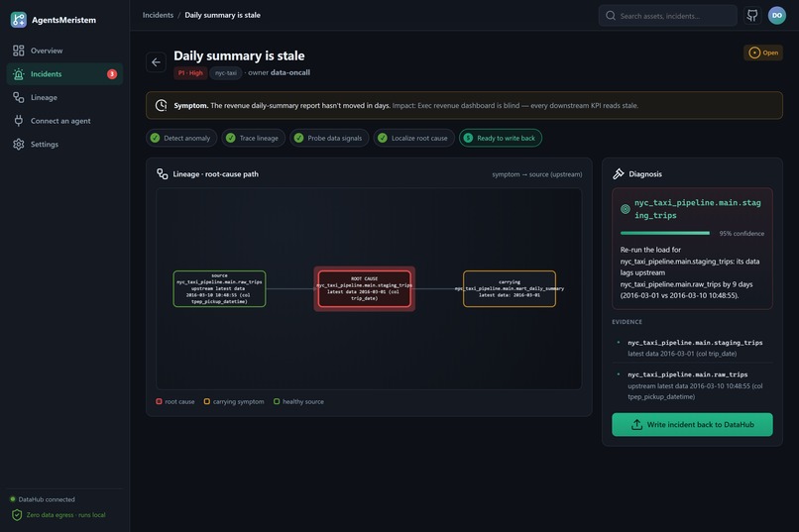Click the raw_trips evidence entry
Viewport: 799px width, 532px height.
[692, 385]
